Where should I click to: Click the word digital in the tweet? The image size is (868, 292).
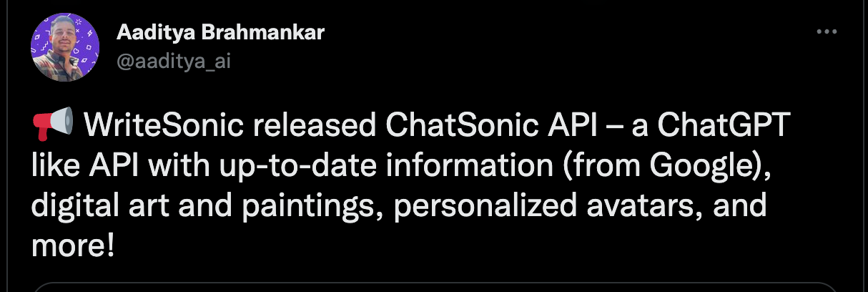pyautogui.click(x=75, y=206)
